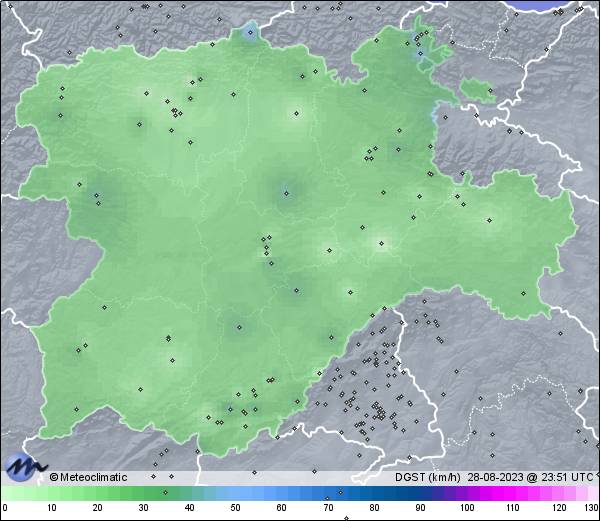Click the scale label 80
The height and width of the screenshot is (521, 600).
[x=374, y=508]
